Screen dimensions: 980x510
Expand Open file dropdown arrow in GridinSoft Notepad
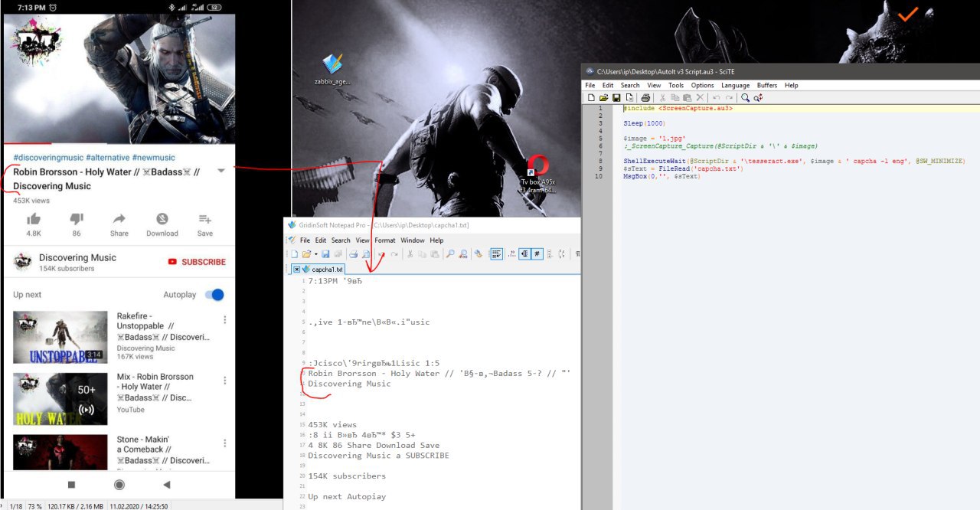coord(315,254)
